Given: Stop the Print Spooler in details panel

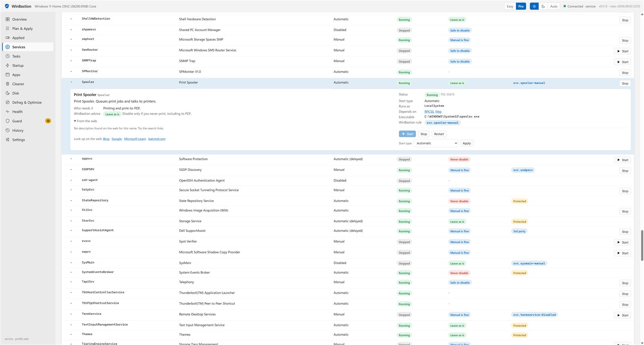Looking at the screenshot, I should 423,134.
